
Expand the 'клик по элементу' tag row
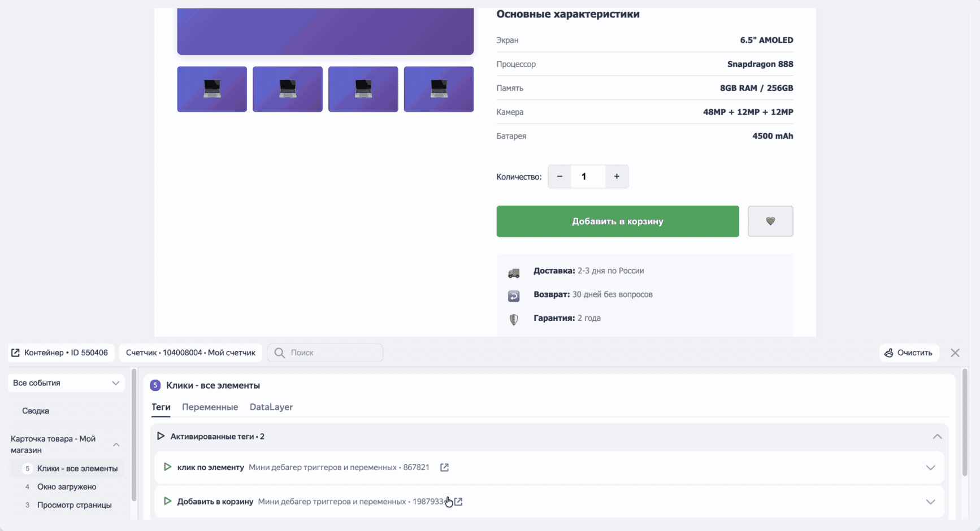click(930, 468)
